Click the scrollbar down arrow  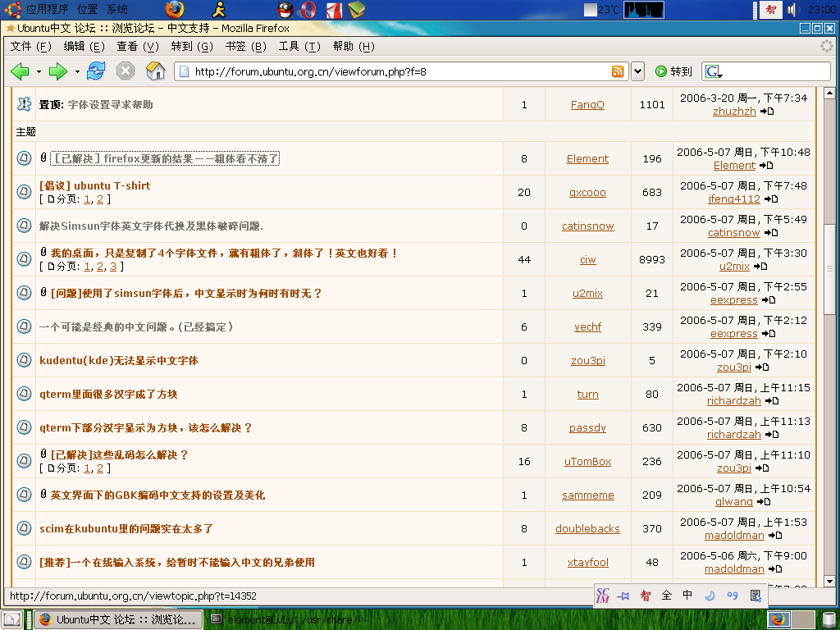(x=829, y=582)
